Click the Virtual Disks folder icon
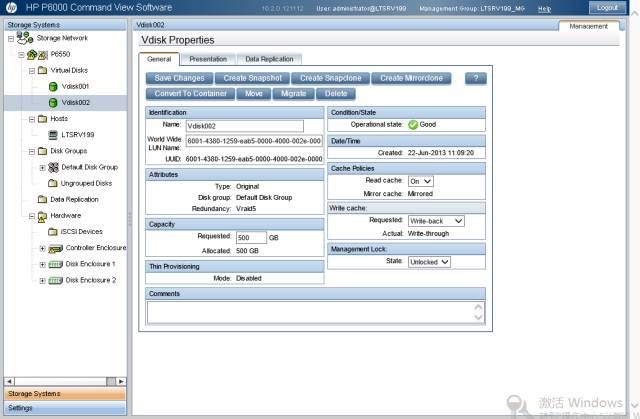The image size is (640, 419). (x=42, y=70)
